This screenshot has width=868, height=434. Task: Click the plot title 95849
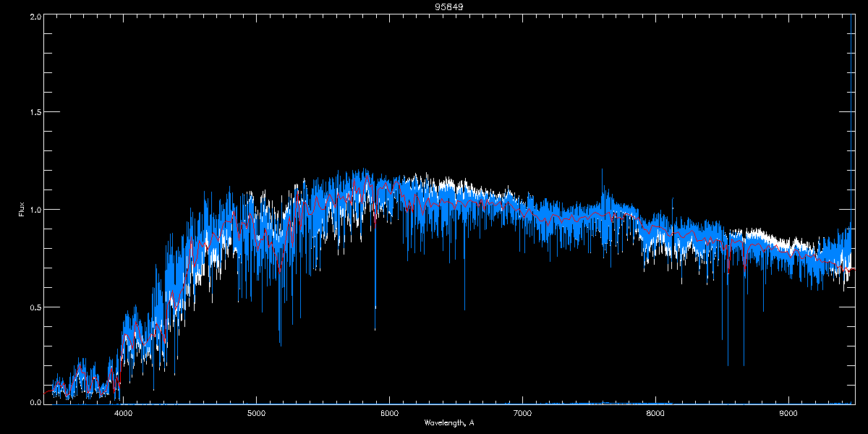449,7
